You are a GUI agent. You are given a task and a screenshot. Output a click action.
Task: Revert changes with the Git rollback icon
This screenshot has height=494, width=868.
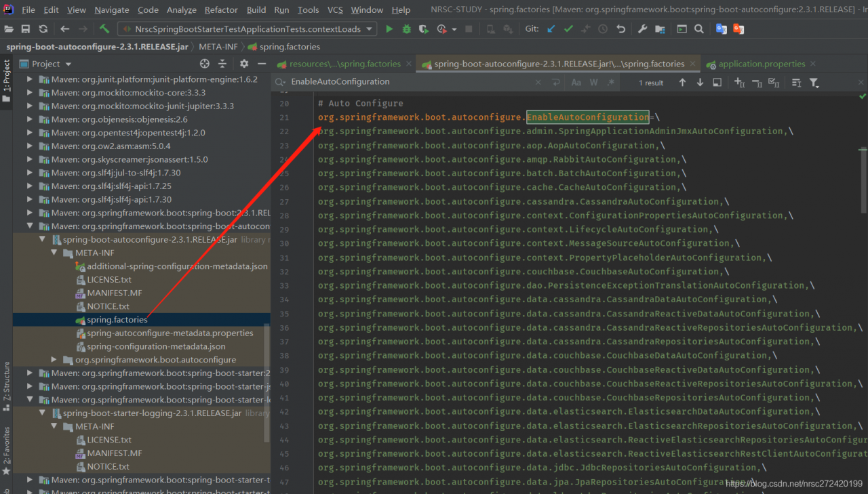click(x=620, y=29)
